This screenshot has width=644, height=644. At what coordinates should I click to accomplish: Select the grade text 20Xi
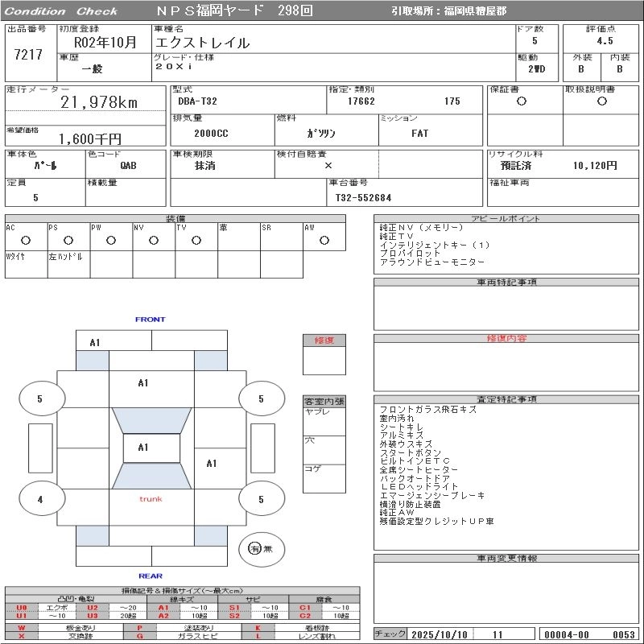[x=174, y=66]
